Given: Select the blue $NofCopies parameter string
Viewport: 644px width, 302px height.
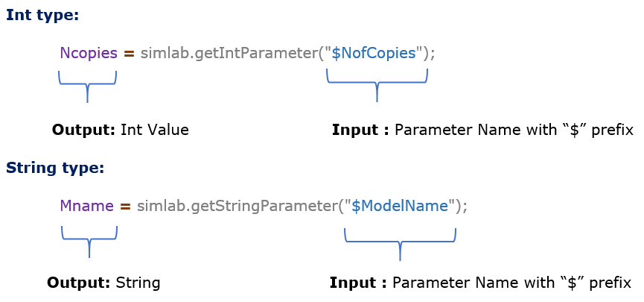Looking at the screenshot, I should [x=377, y=54].
